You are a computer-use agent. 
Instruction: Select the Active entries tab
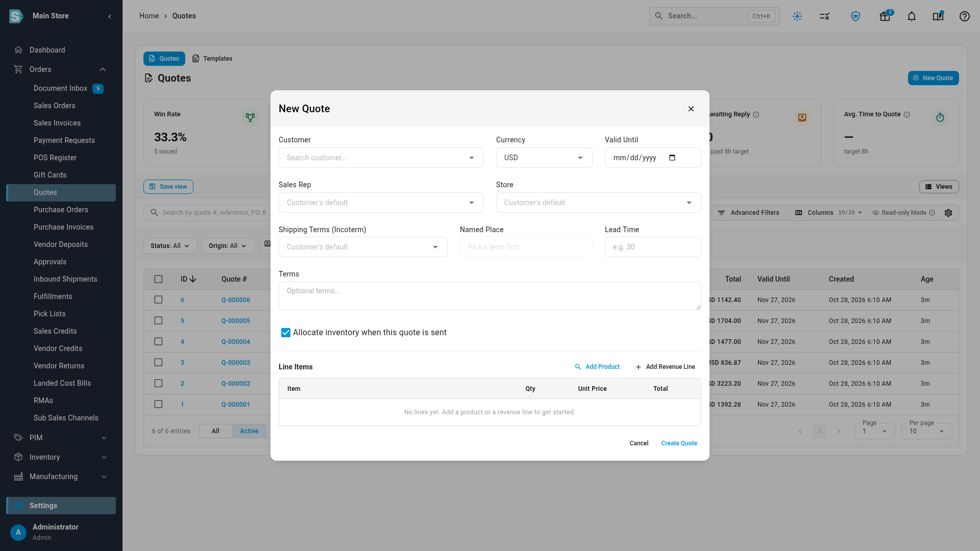click(249, 431)
